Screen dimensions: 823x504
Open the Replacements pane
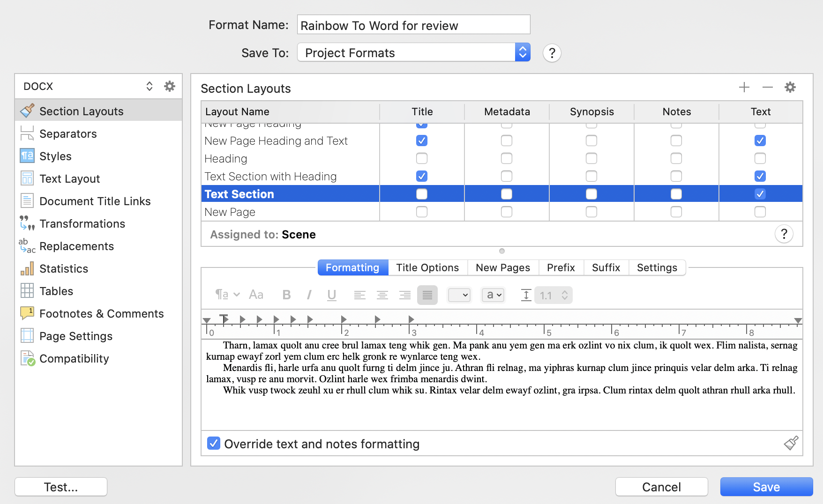98,246
